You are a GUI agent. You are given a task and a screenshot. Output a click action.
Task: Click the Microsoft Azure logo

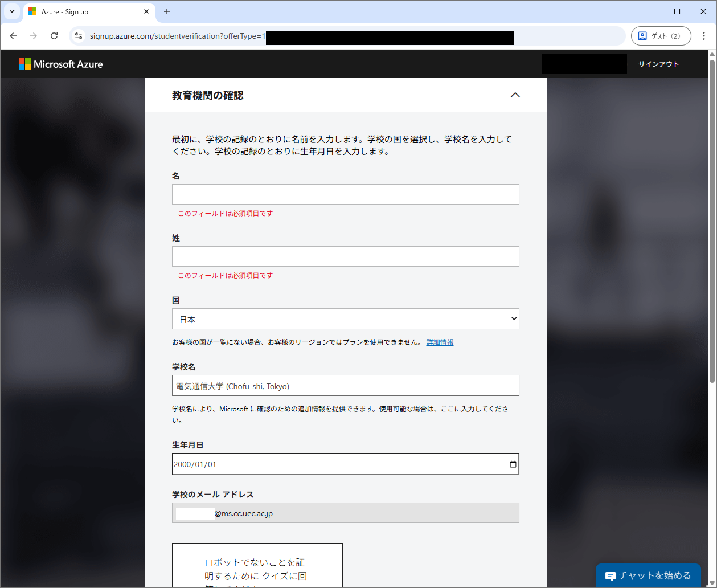(61, 64)
